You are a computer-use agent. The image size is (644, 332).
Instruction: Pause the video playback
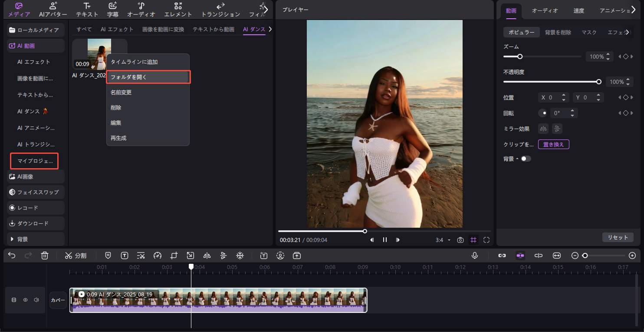pos(385,240)
